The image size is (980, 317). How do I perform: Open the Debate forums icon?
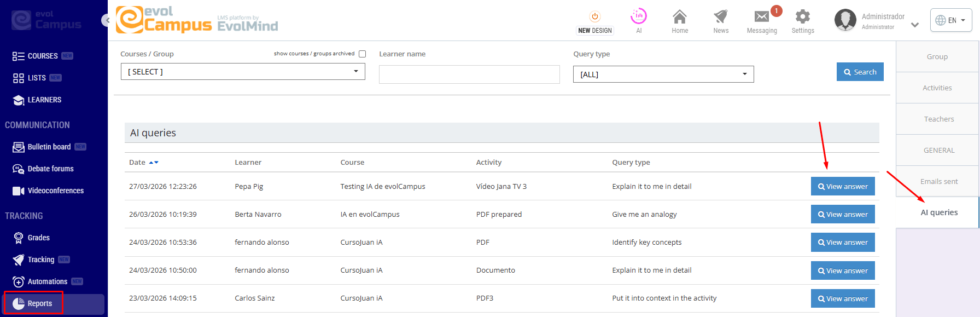coord(19,169)
